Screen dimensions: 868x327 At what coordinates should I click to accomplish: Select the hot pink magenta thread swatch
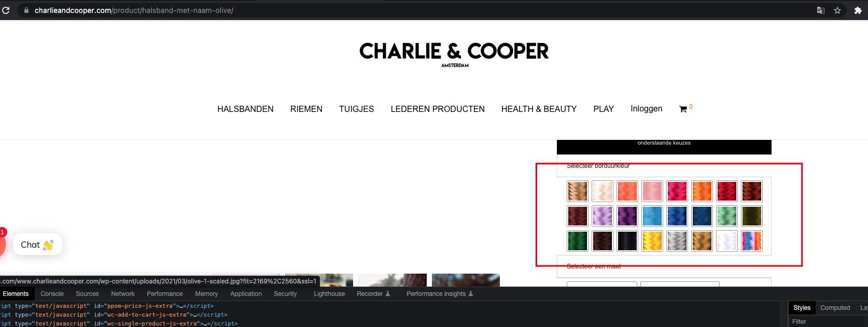point(677,191)
